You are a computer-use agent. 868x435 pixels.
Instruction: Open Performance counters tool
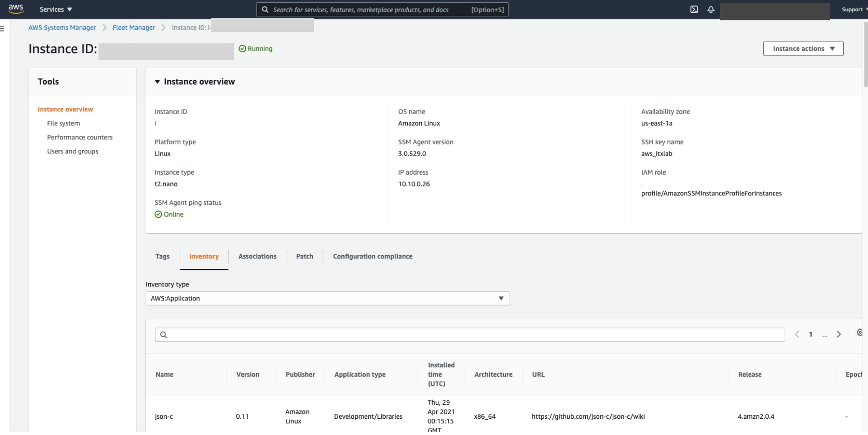click(x=80, y=137)
